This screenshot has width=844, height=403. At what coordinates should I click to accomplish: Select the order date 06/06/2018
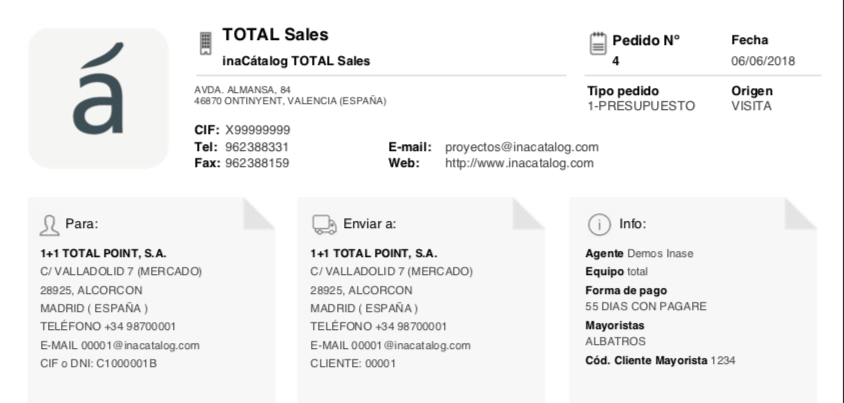pos(763,61)
